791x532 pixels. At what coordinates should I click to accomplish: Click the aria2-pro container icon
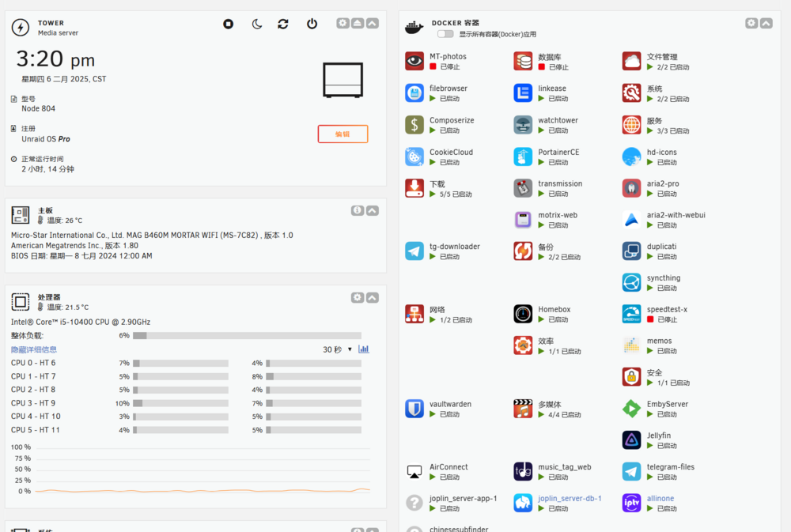click(x=631, y=188)
